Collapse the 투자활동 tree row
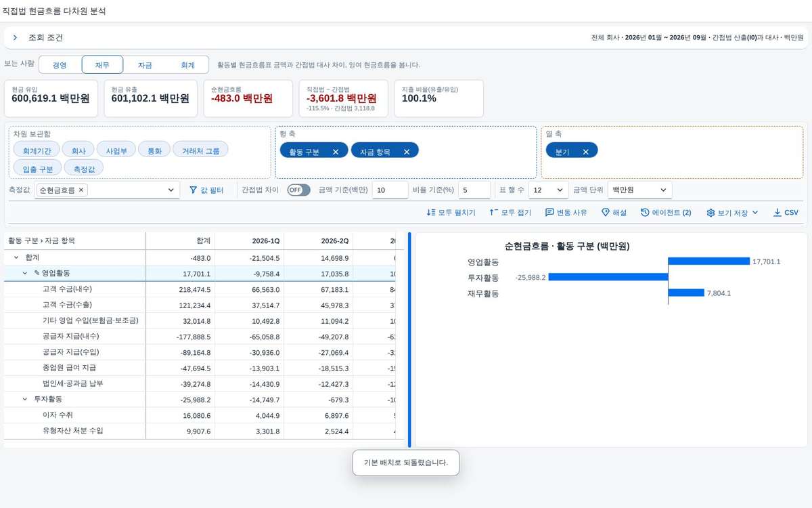 25,399
